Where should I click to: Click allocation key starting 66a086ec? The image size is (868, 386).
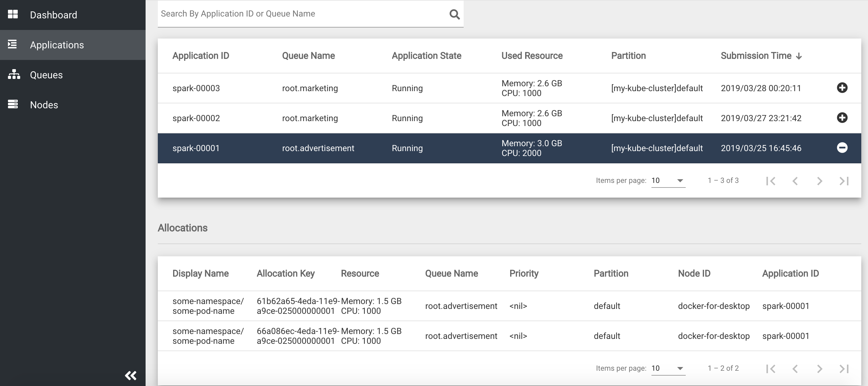[x=298, y=336]
